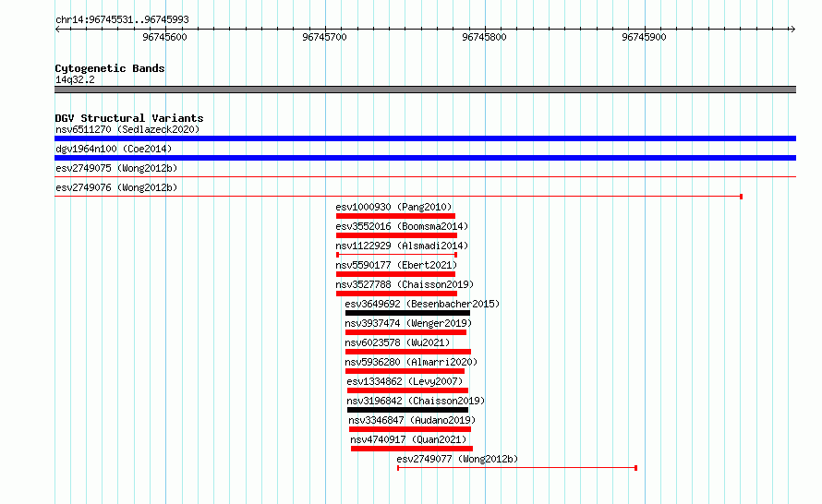The image size is (822, 504).
Task: Open nsv3346847 (Audano2019) variant label
Action: (412, 420)
